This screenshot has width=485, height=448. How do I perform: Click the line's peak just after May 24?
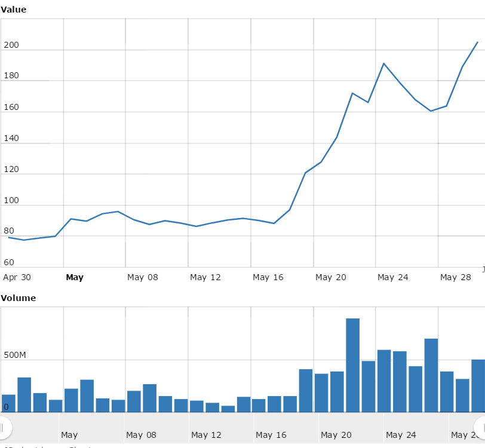point(384,63)
